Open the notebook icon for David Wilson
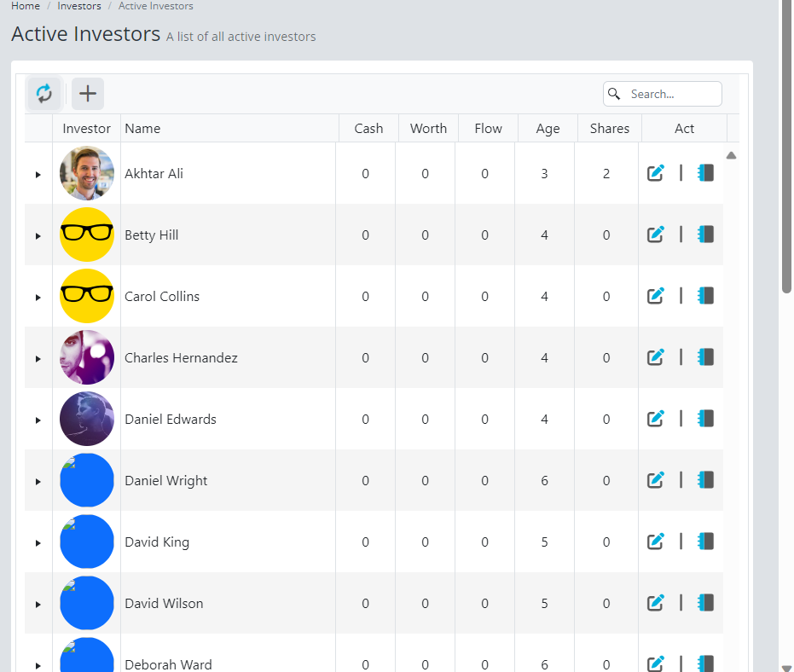Viewport: 794px width, 672px height. click(705, 603)
